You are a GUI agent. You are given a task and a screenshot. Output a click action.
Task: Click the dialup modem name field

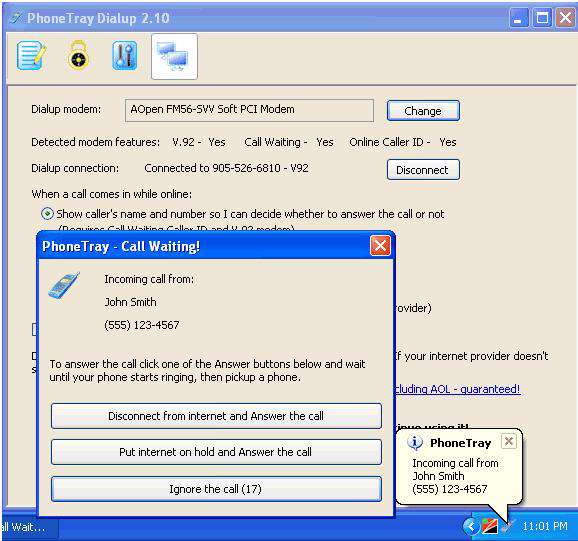[249, 110]
